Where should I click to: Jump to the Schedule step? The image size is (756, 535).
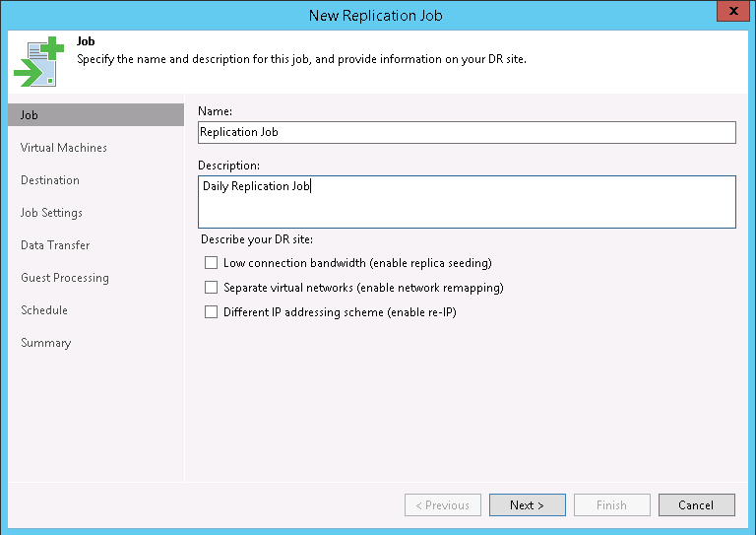[44, 310]
